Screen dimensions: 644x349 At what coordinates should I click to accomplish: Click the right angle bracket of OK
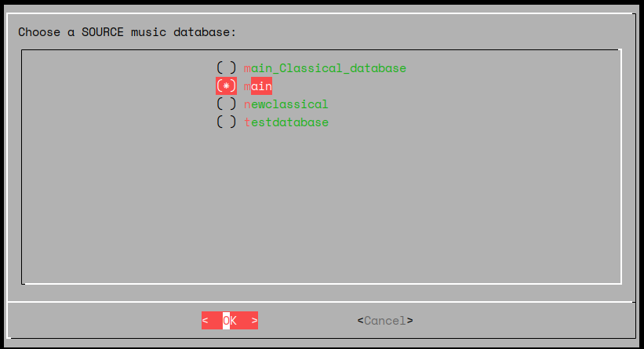click(x=254, y=321)
